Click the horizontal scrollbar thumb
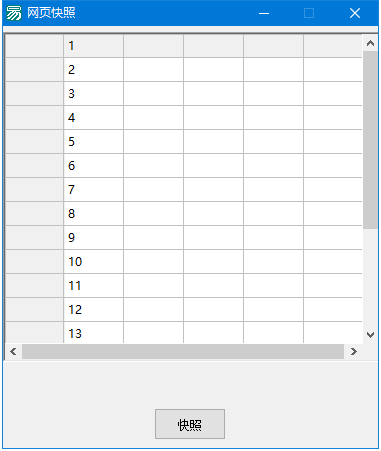Viewport: 381px width, 451px height. [183, 351]
